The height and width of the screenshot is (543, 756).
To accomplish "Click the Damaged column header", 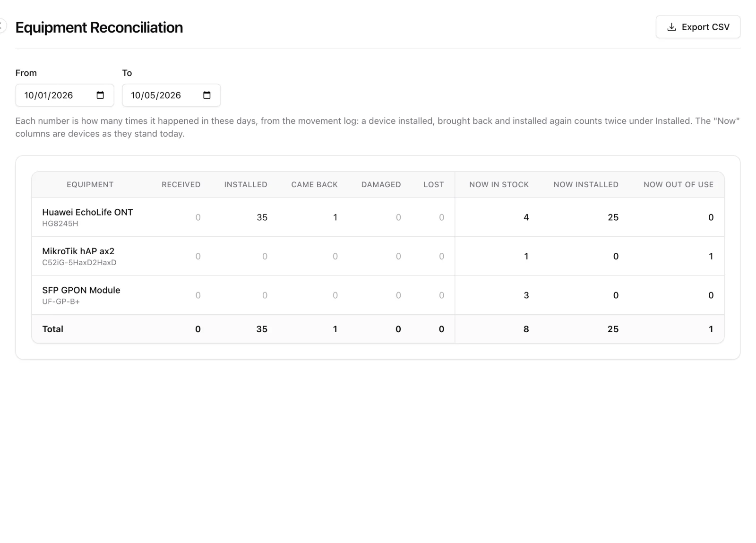I will 381,185.
